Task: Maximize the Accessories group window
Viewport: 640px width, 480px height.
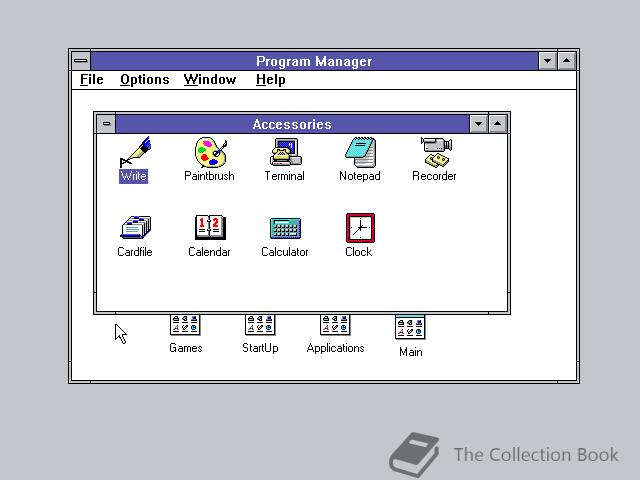Action: (x=498, y=124)
